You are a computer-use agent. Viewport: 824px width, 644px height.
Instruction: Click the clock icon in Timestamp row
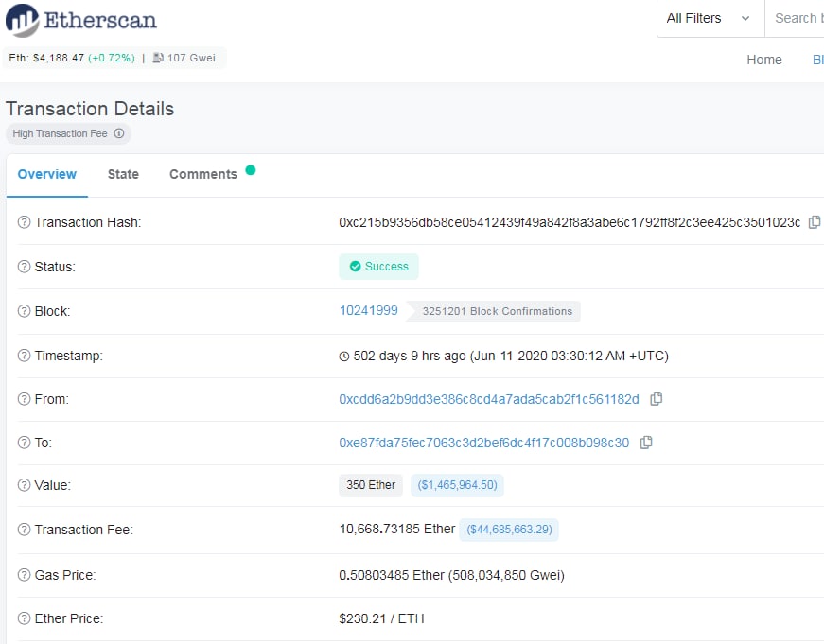coord(344,357)
